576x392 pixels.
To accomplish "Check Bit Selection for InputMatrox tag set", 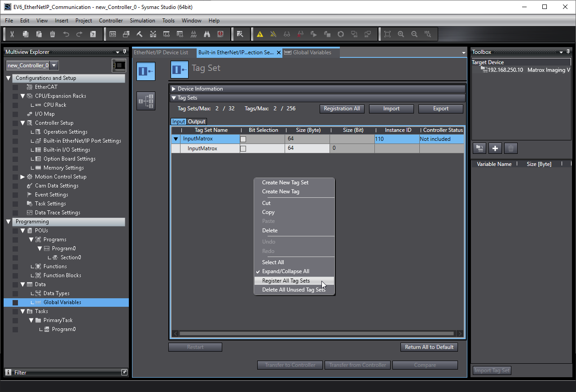I will 243,139.
